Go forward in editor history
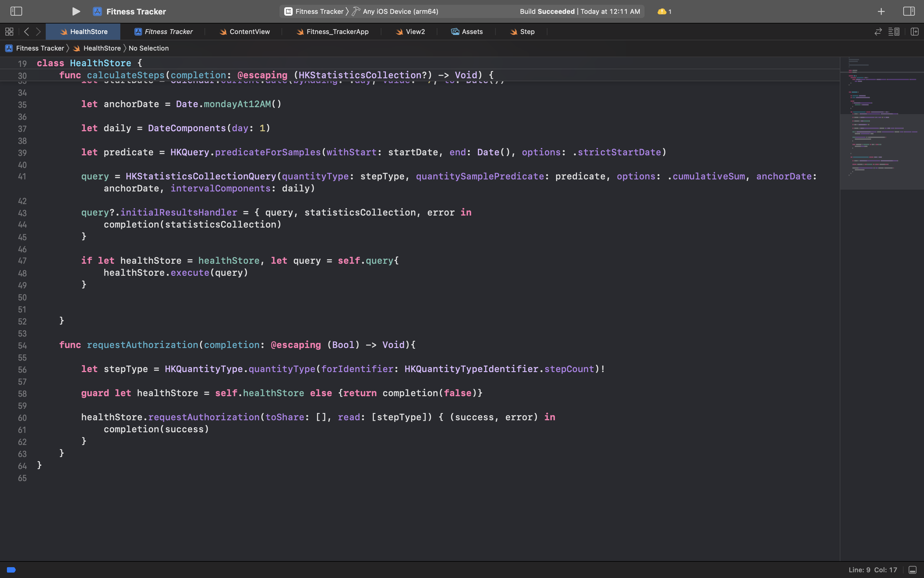Image resolution: width=924 pixels, height=578 pixels. tap(38, 32)
